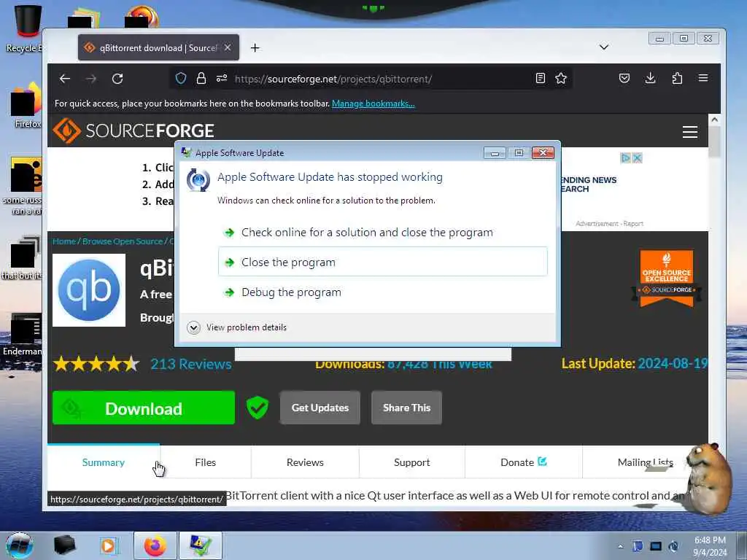Open the 213 Reviews link
This screenshot has width=747, height=560.
191,365
